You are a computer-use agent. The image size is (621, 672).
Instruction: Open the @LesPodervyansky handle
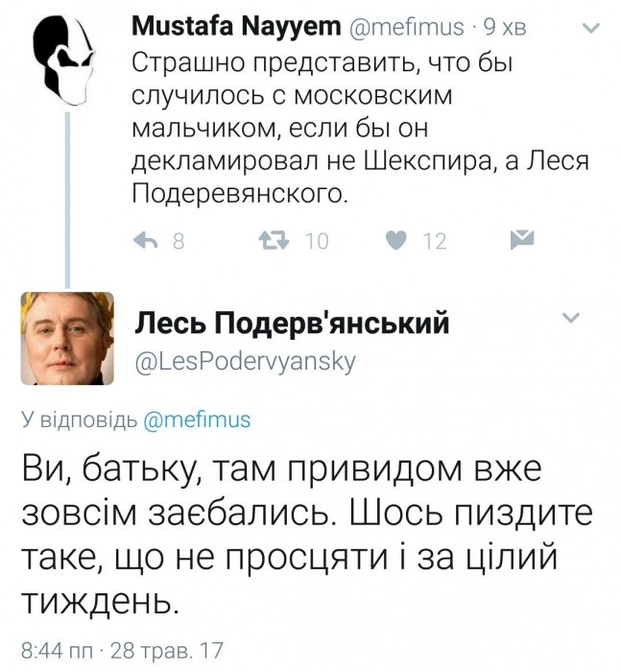click(x=245, y=363)
